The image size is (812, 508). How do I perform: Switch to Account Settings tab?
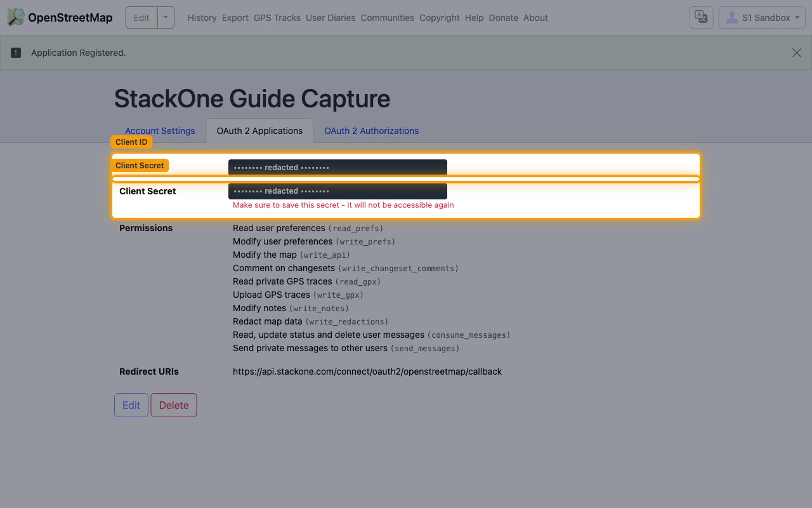(x=160, y=131)
